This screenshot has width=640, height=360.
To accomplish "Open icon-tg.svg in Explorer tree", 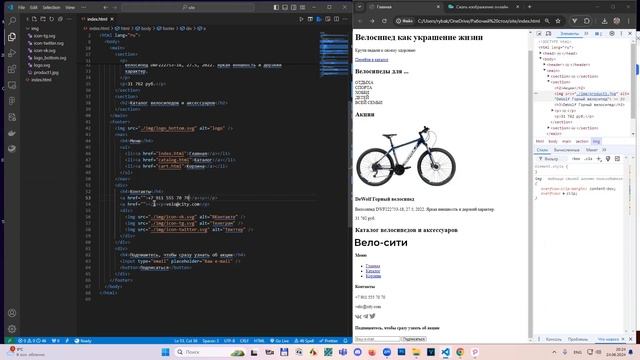I will (44, 36).
